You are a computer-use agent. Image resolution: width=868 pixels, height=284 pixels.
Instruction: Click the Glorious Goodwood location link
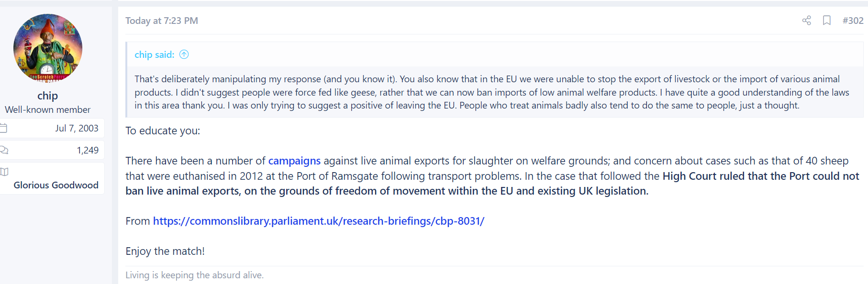56,185
